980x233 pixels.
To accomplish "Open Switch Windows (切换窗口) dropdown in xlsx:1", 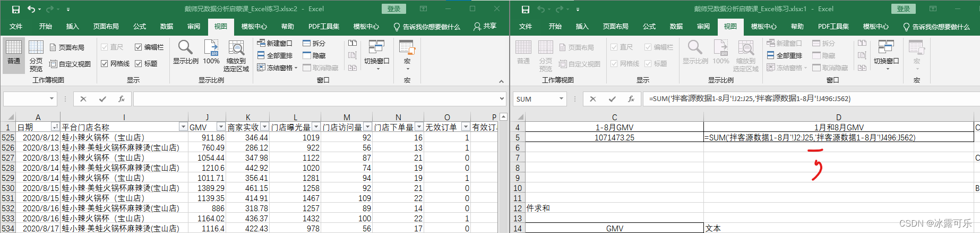I will pyautogui.click(x=886, y=55).
